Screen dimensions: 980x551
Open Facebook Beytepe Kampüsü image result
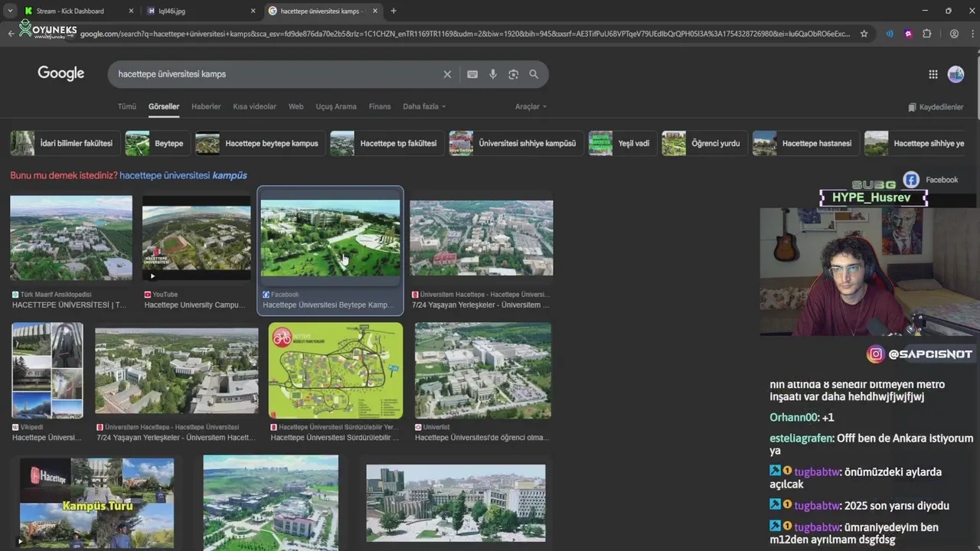coord(330,238)
